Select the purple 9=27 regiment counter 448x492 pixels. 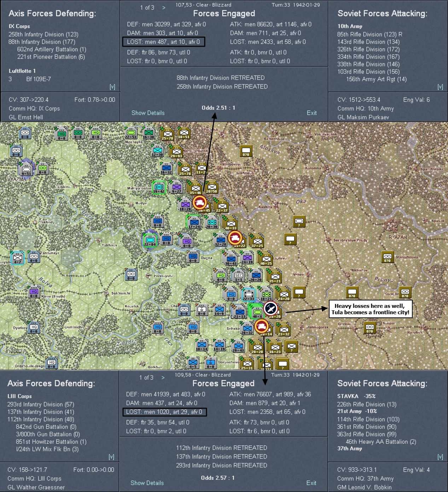176,187
